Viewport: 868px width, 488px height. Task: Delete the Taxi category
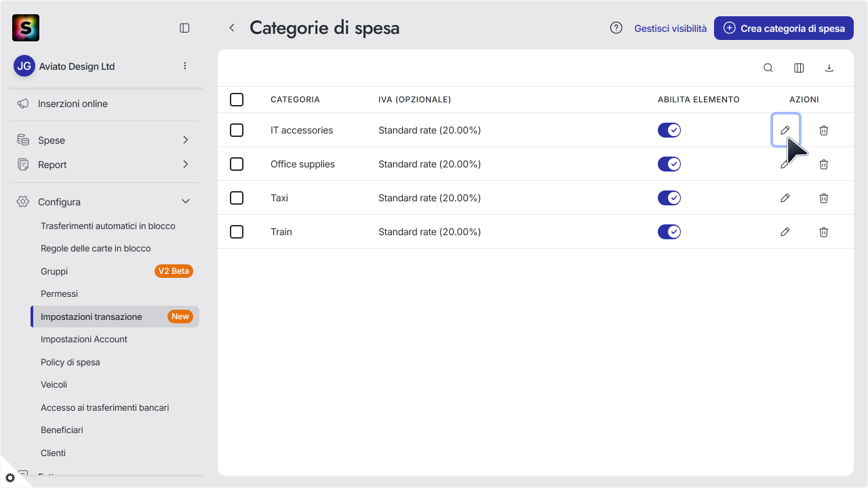(x=824, y=198)
